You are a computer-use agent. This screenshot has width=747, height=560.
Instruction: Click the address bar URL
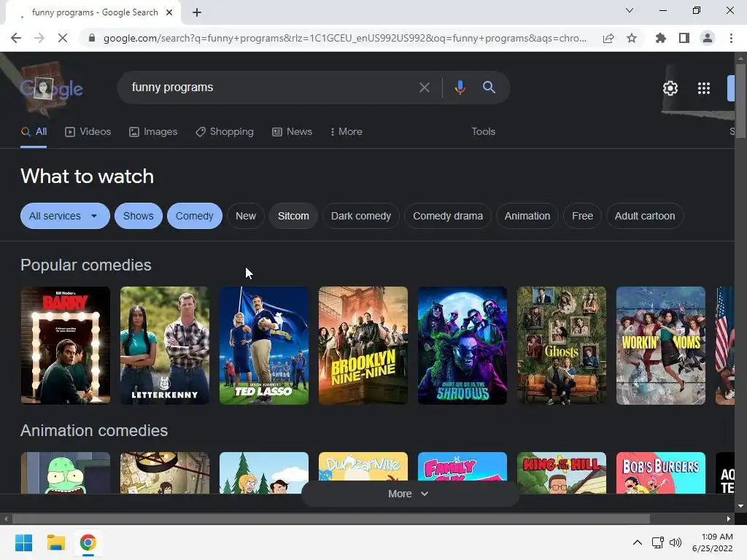[x=345, y=38]
